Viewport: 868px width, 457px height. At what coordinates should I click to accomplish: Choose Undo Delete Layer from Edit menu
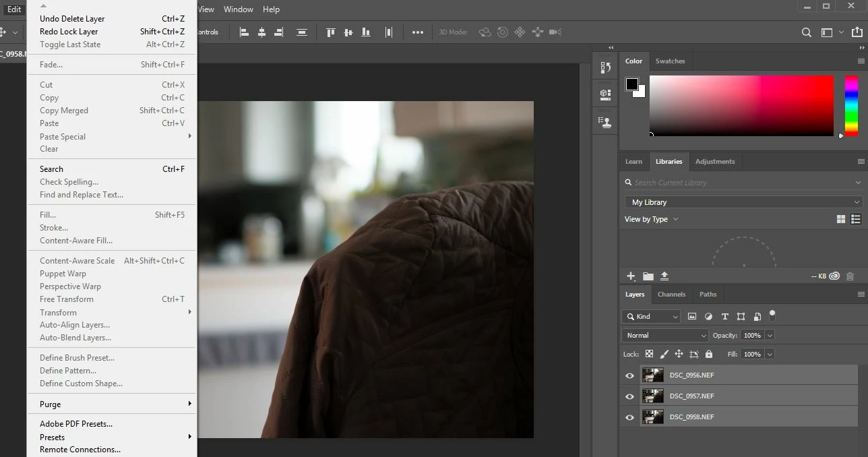(x=72, y=19)
